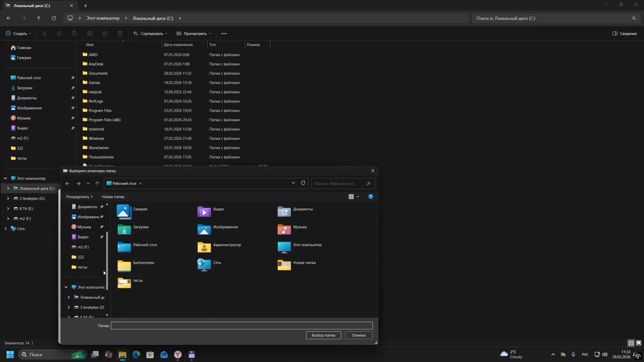Click the Отмена button
The image size is (644, 362).
359,335
